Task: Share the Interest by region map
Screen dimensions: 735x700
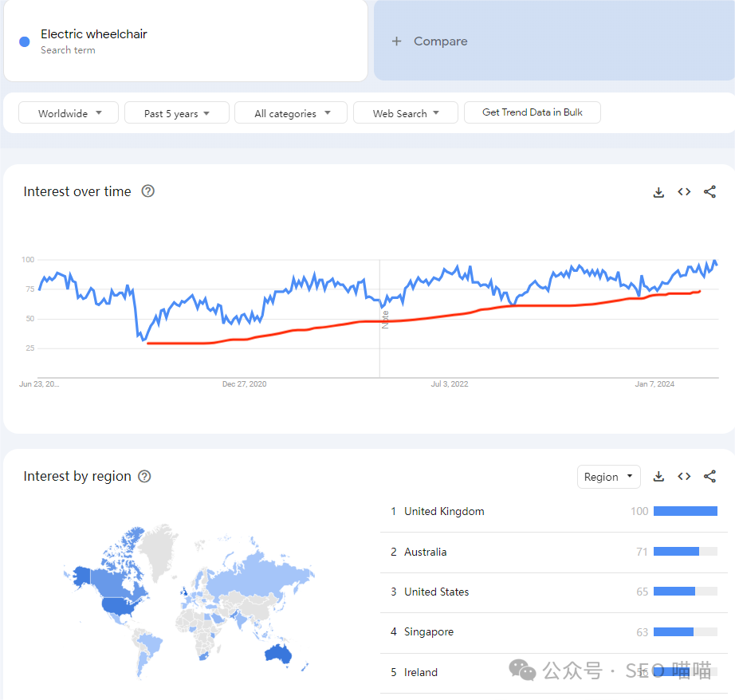Action: pyautogui.click(x=709, y=477)
